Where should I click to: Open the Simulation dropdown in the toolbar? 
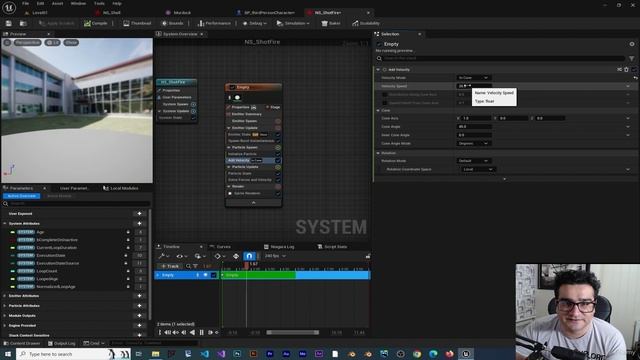click(293, 23)
